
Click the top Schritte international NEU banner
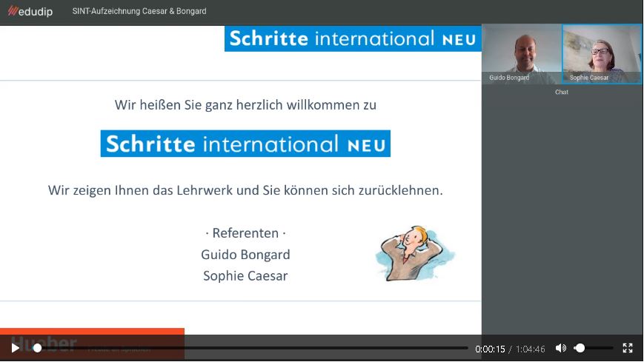pos(353,38)
